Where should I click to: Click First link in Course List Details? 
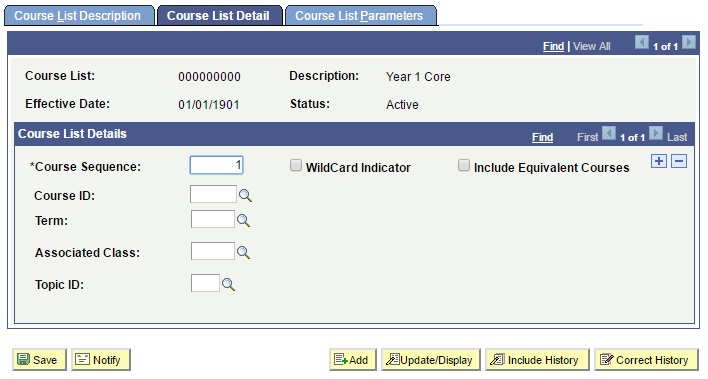587,137
